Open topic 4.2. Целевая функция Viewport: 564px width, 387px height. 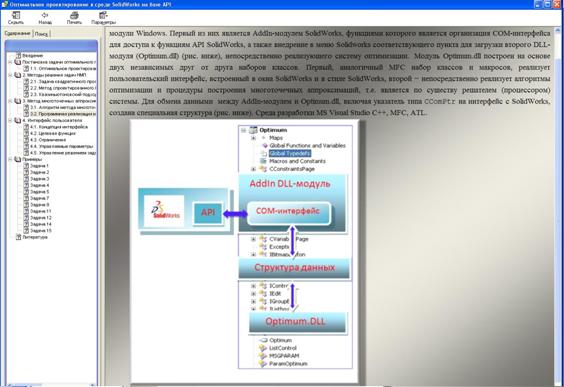[x=53, y=133]
